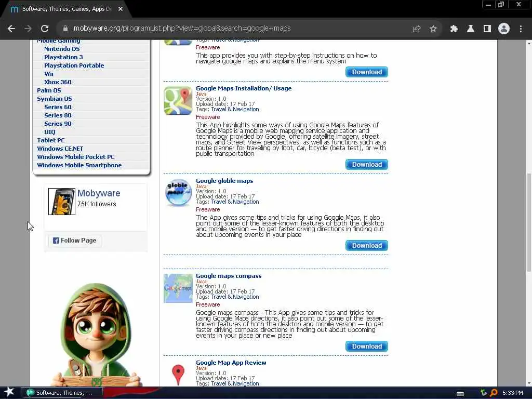Open Google maps compass title link

pyautogui.click(x=229, y=276)
